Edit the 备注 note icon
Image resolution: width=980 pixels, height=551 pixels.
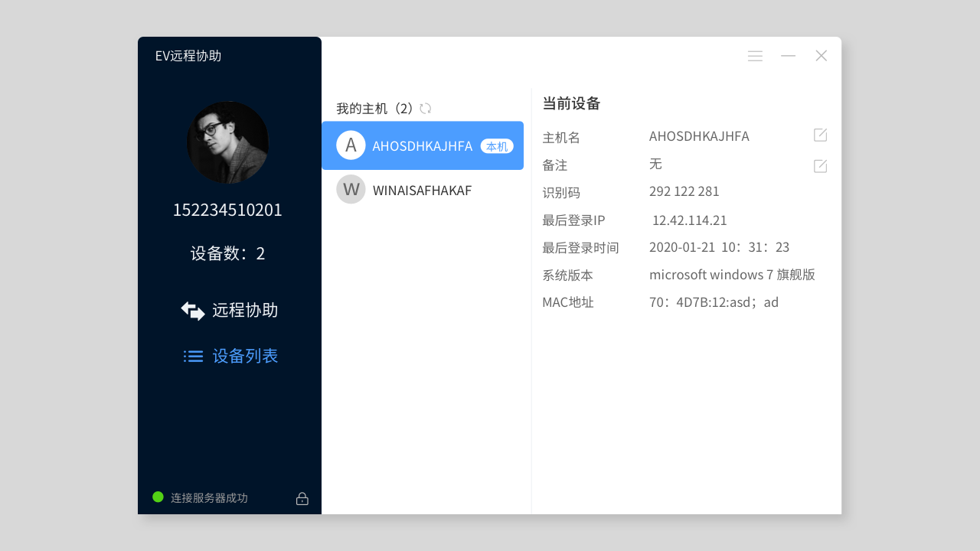(x=820, y=165)
